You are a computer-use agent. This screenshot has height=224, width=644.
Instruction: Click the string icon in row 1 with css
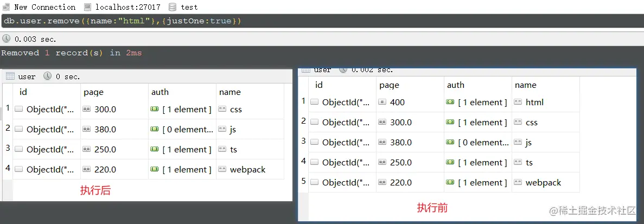pyautogui.click(x=222, y=109)
